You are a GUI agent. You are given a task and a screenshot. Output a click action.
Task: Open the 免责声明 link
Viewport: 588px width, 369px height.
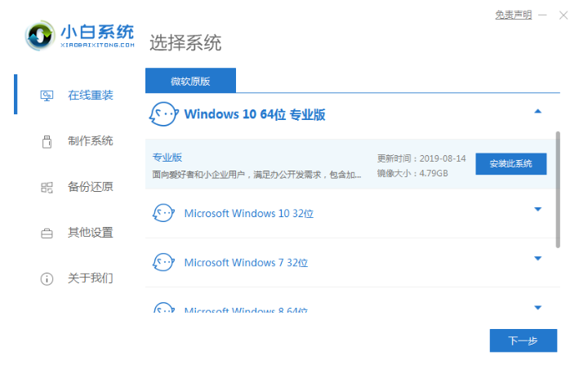tap(513, 15)
